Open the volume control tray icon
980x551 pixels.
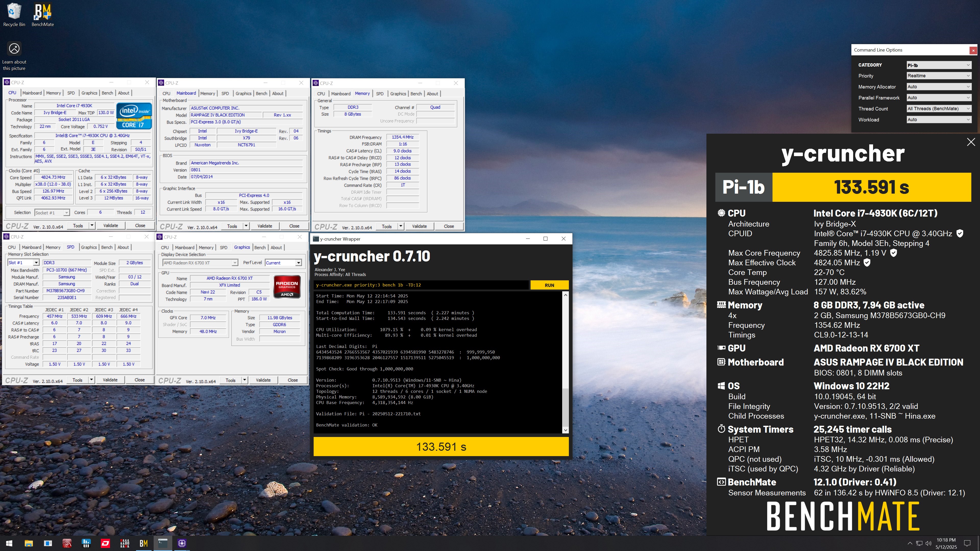pyautogui.click(x=928, y=543)
